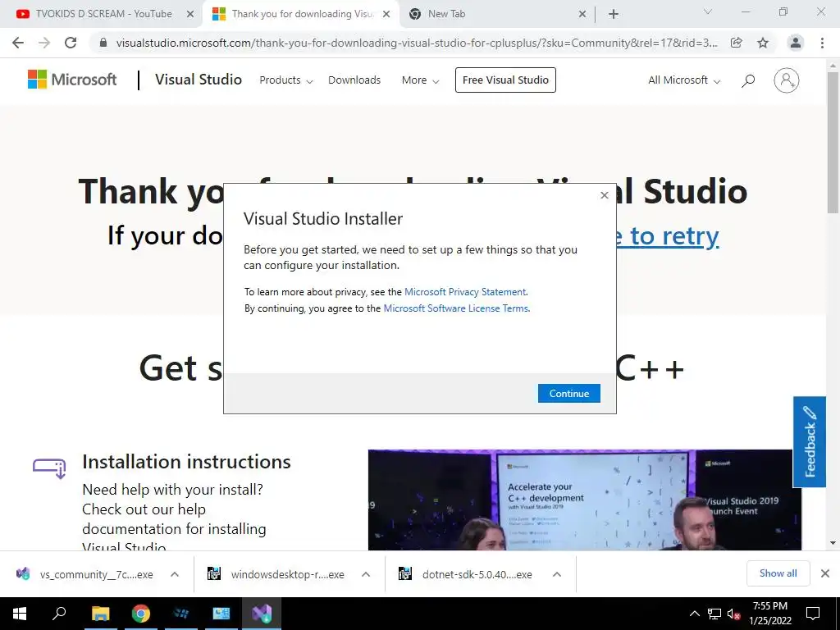This screenshot has width=840, height=630.
Task: Play the Visual Studio 2019 launch video thumbnail
Action: tap(584, 500)
